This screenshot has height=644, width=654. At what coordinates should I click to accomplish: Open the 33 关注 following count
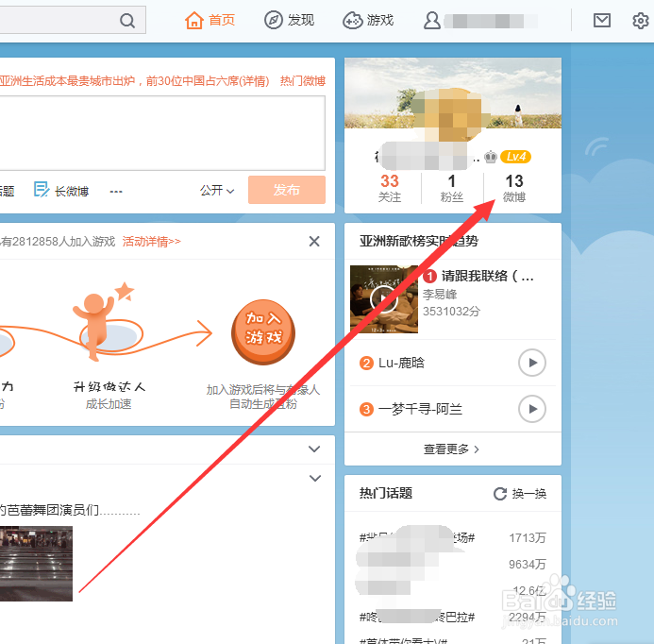coord(390,188)
